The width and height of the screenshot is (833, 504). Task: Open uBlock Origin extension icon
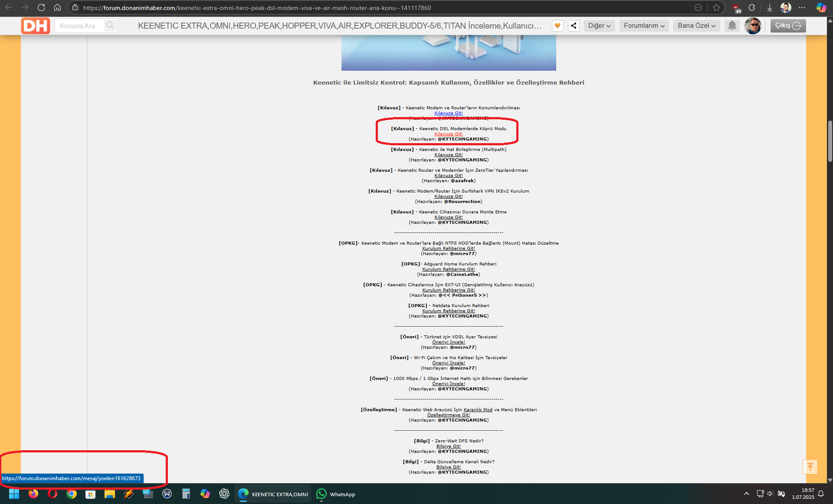tap(736, 8)
